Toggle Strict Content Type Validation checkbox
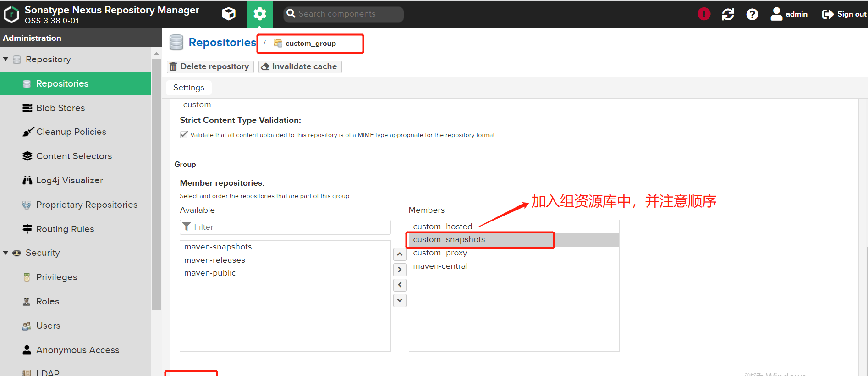 tap(184, 135)
